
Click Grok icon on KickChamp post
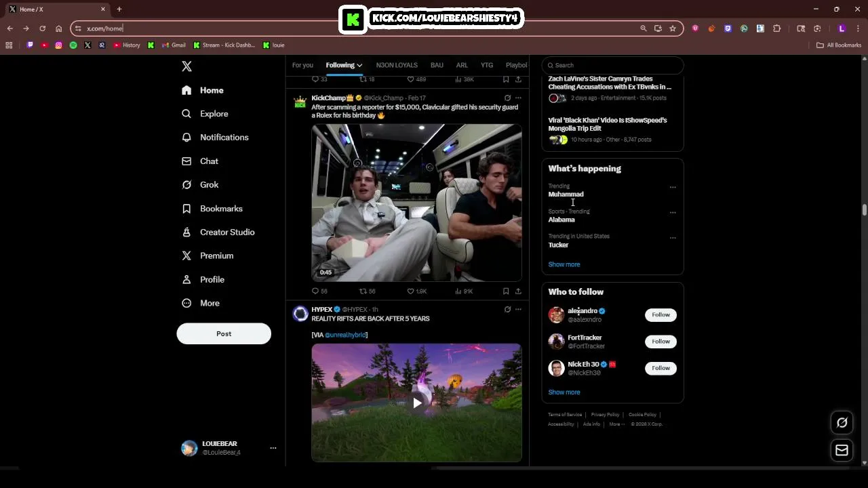(507, 98)
